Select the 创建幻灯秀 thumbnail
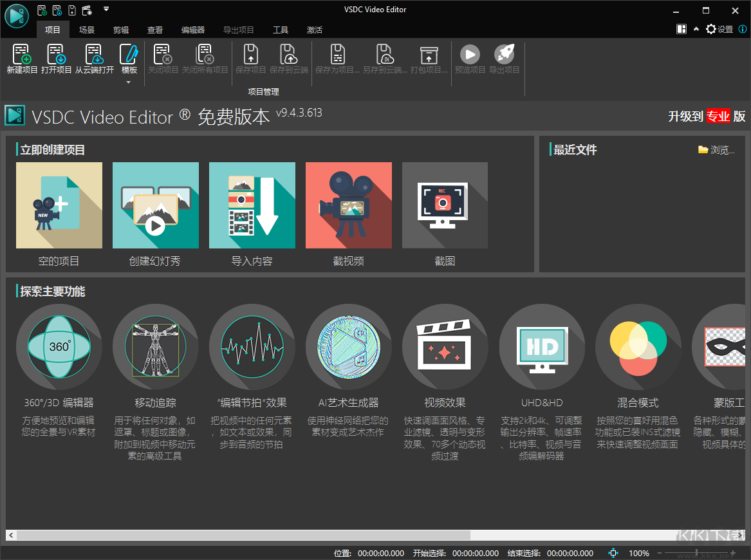The height and width of the screenshot is (560, 751). (x=155, y=205)
